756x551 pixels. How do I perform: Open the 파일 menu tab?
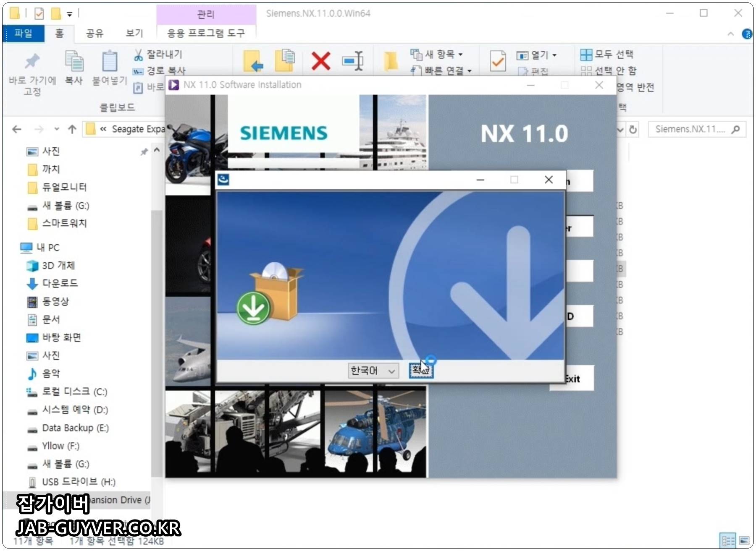[x=24, y=33]
